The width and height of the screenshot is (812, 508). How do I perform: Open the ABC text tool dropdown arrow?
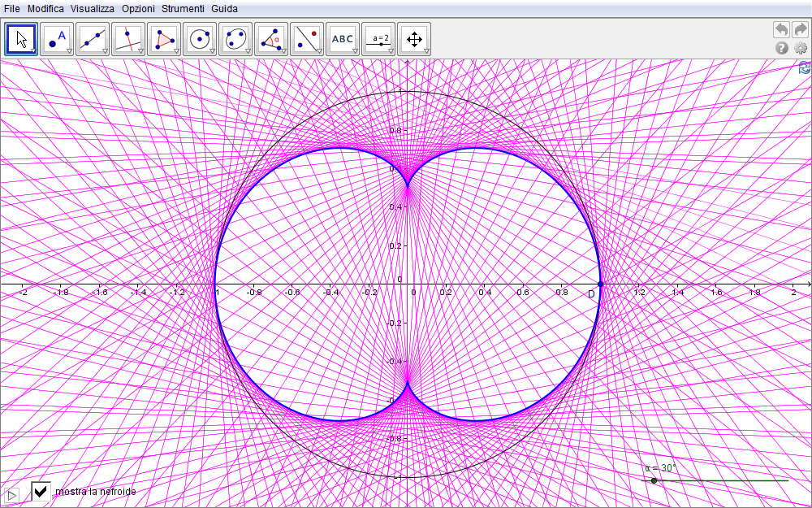tap(355, 51)
